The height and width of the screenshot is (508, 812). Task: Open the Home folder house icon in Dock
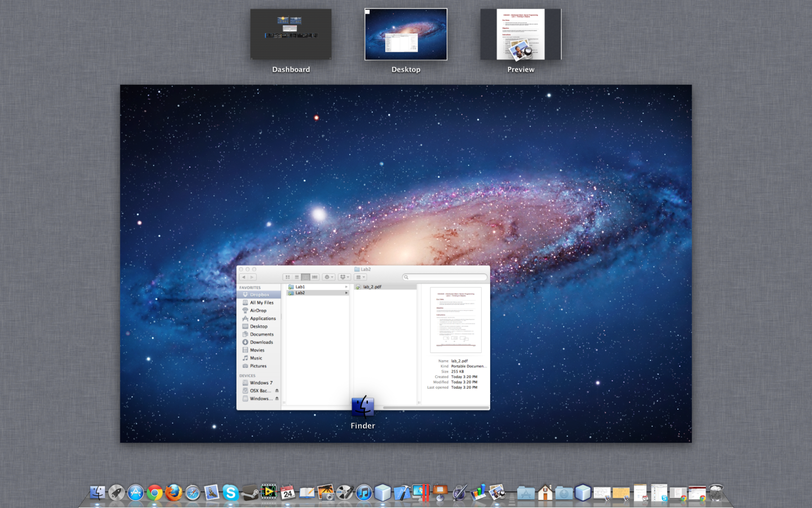[545, 493]
